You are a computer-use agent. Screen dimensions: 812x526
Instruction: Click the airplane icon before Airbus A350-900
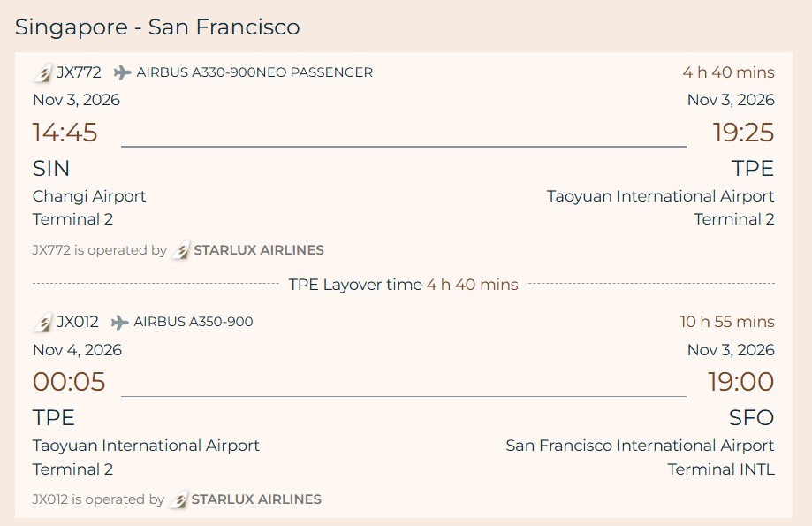click(x=119, y=322)
